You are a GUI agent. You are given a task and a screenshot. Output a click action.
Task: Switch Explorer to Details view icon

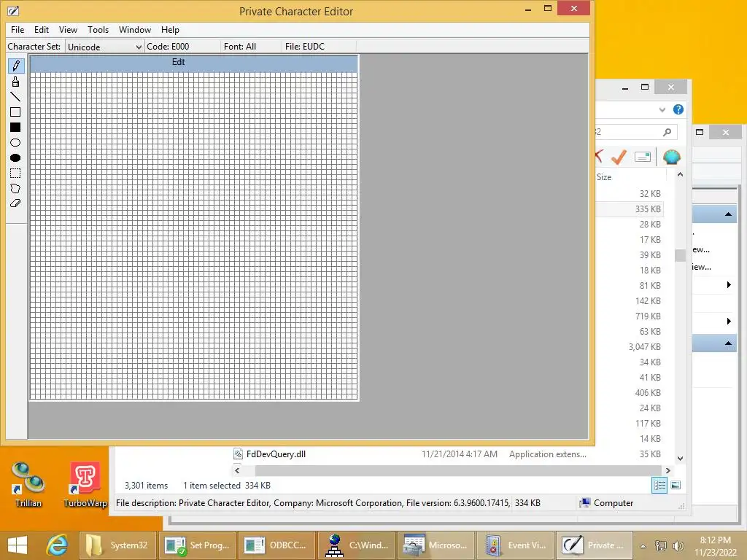(659, 485)
